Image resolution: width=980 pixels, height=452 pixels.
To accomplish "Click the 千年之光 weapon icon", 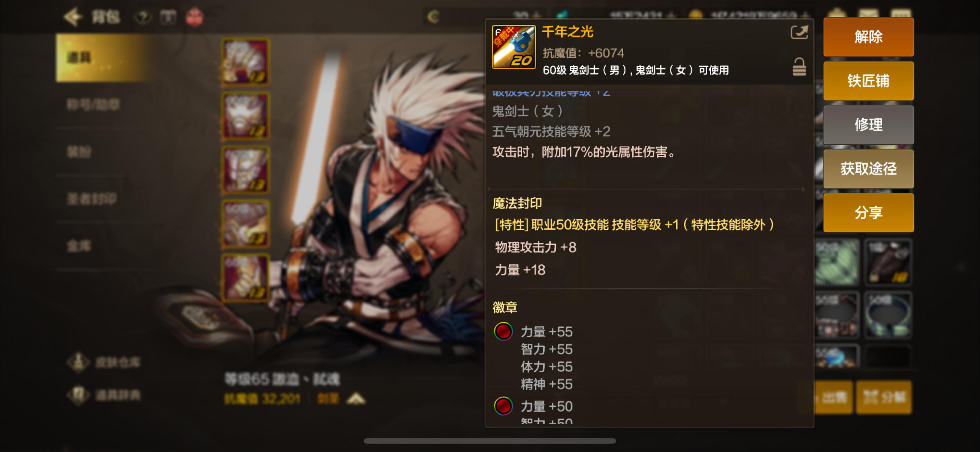I will (513, 47).
